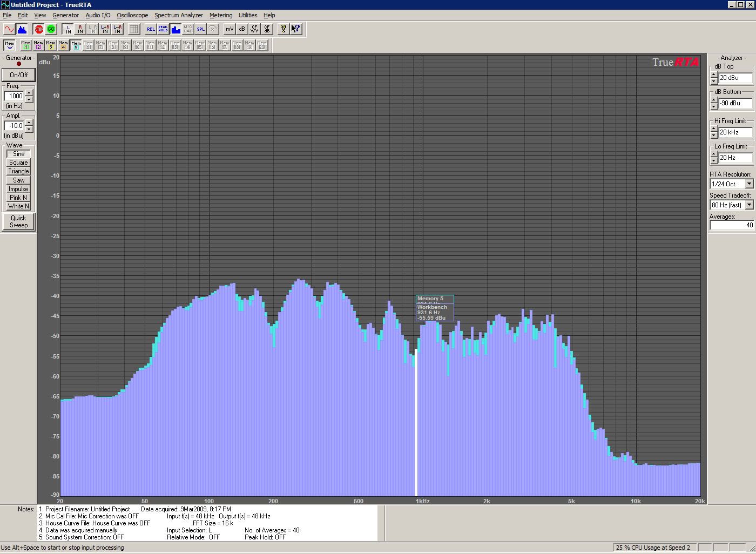Select the Sine waveform
Image resolution: width=756 pixels, height=554 pixels.
(18, 154)
